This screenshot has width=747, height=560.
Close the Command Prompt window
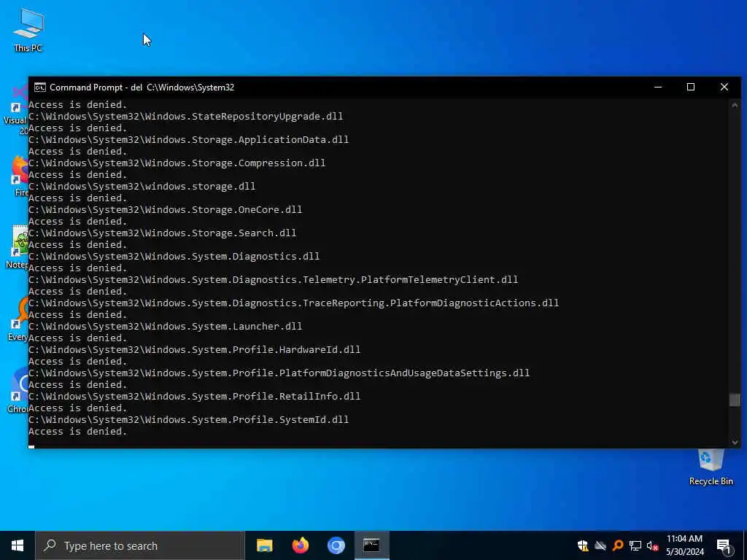(724, 87)
